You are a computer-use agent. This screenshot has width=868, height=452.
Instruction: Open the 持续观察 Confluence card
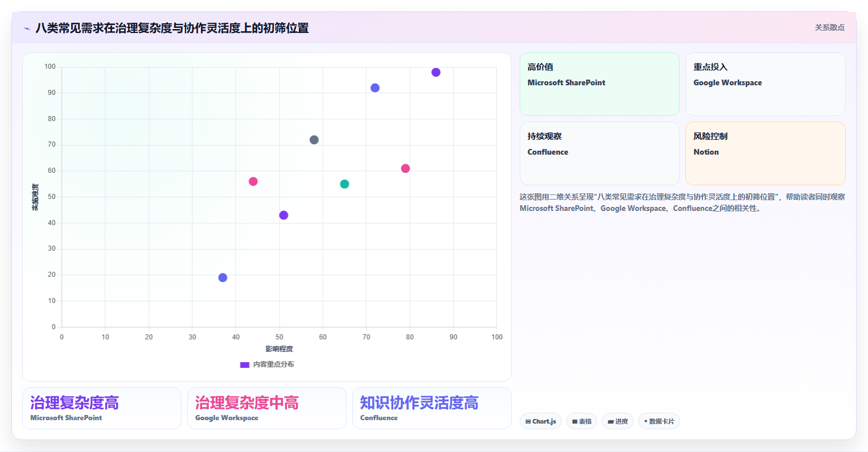coord(599,154)
